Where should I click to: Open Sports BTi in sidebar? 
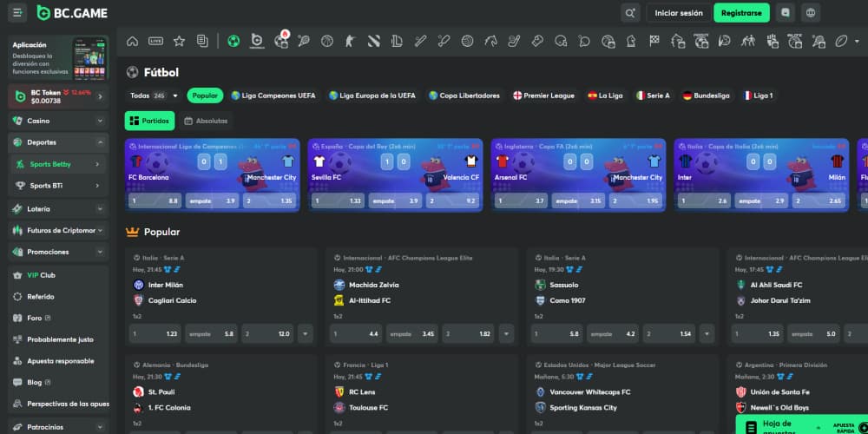coord(58,186)
